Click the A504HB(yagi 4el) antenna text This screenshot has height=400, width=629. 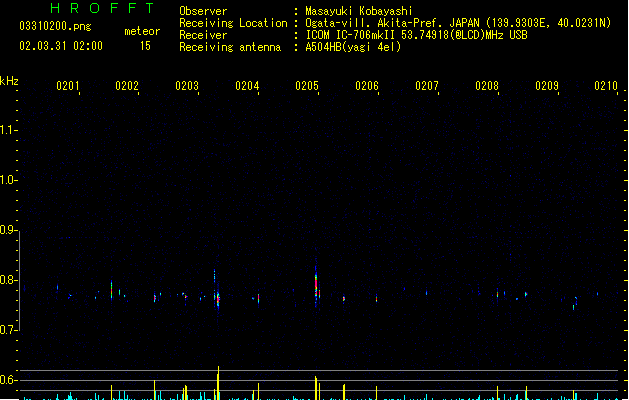tap(353, 47)
